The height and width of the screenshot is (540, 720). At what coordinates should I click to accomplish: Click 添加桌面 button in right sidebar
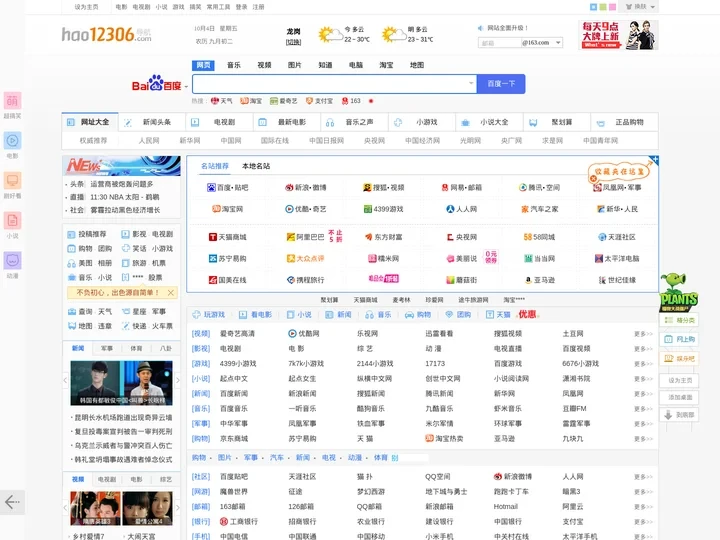pyautogui.click(x=679, y=397)
